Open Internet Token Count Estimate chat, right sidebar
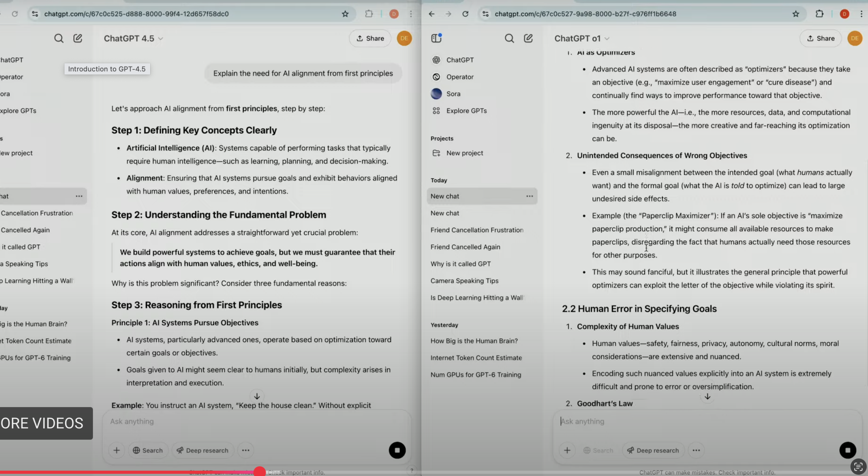This screenshot has width=868, height=476. tap(482, 358)
